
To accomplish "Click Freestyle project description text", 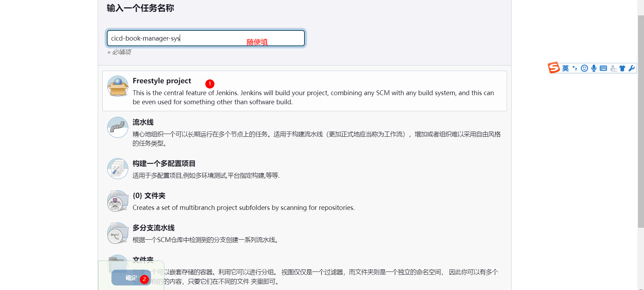I will tap(313, 97).
